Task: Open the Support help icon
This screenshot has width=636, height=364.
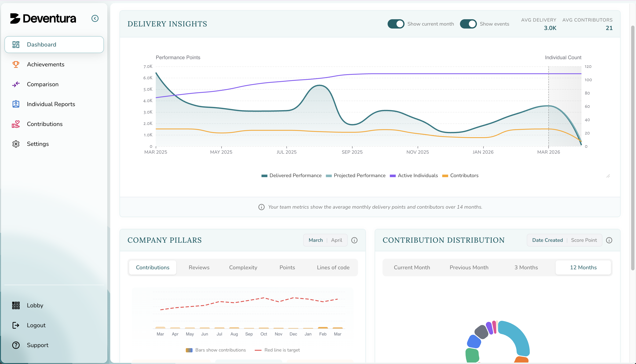Action: 16,345
